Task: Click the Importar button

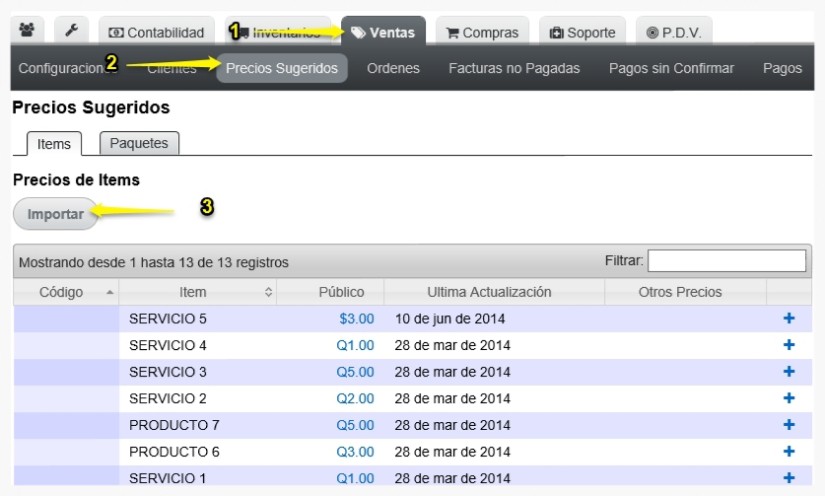Action: pyautogui.click(x=55, y=214)
